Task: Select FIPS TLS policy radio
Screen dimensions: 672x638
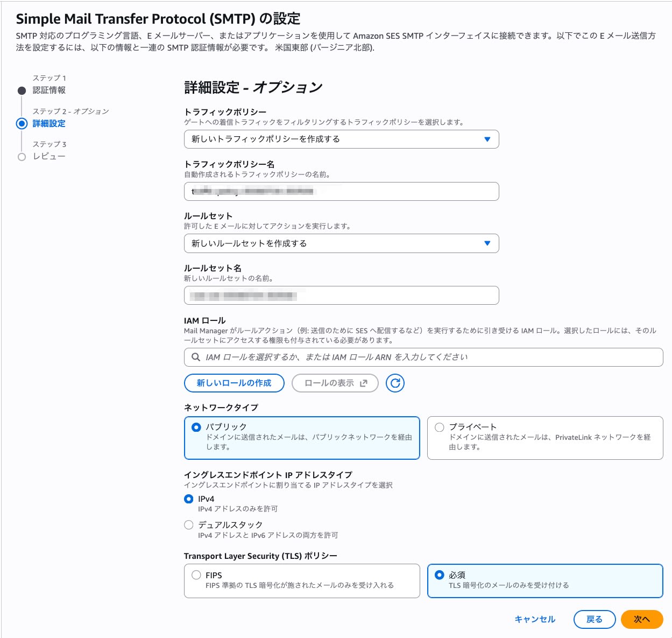Action: (196, 575)
